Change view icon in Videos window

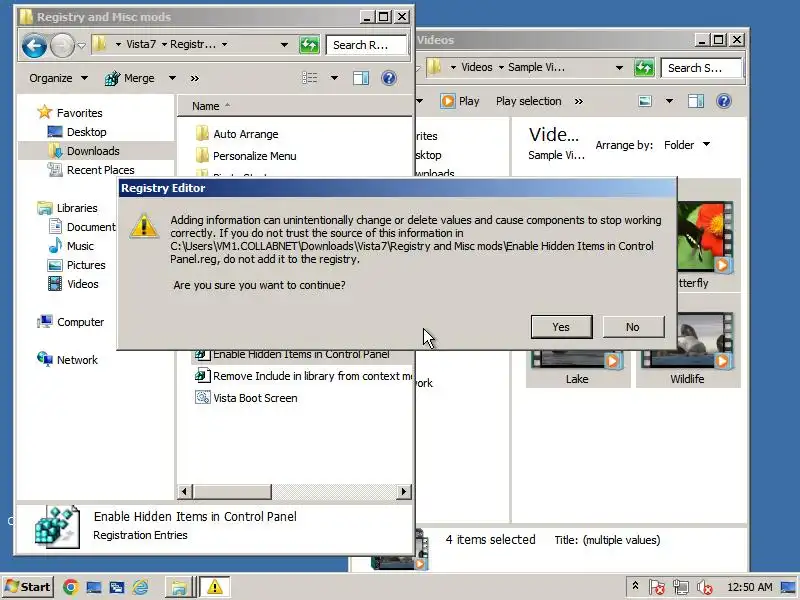point(645,101)
